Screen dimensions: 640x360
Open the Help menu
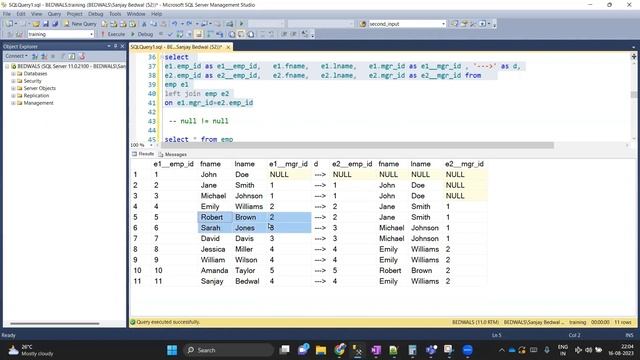pyautogui.click(x=157, y=14)
